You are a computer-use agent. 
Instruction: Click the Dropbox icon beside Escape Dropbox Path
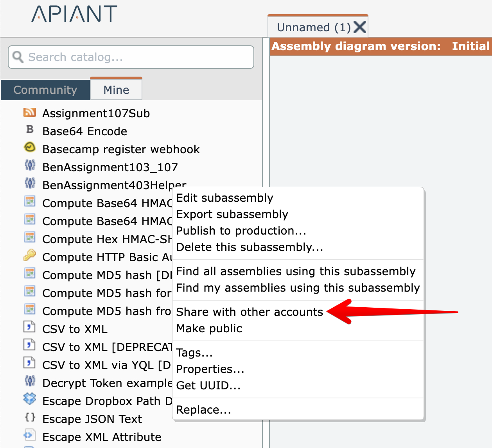(x=30, y=399)
